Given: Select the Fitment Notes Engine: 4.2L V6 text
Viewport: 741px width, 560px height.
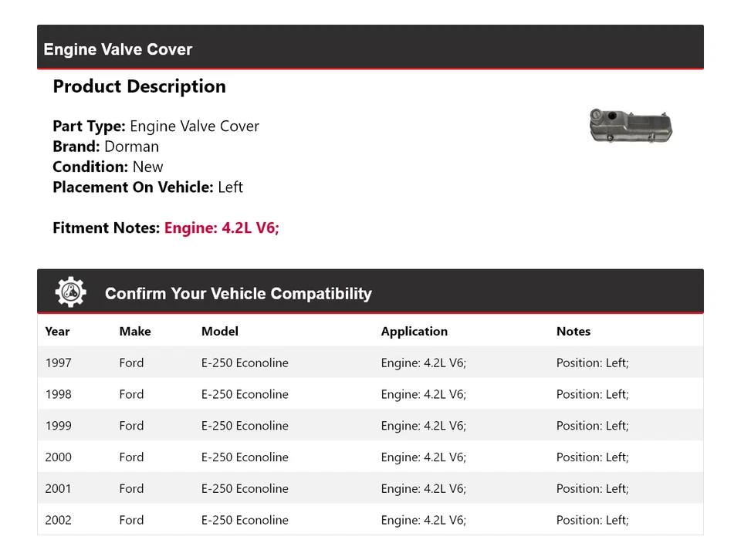Looking at the screenshot, I should [x=222, y=228].
